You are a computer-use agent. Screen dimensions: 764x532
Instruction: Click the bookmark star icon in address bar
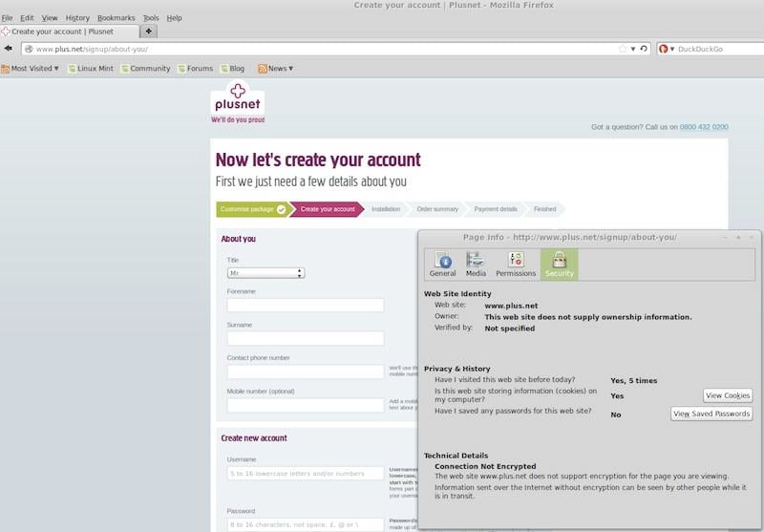623,49
